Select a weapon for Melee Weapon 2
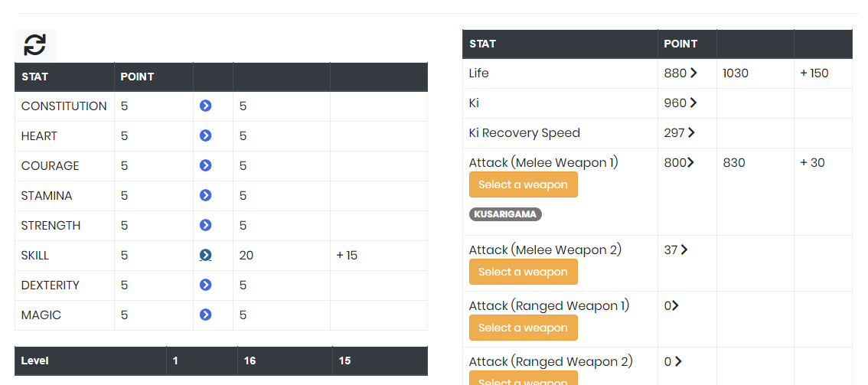This screenshot has height=385, width=868. tap(523, 272)
